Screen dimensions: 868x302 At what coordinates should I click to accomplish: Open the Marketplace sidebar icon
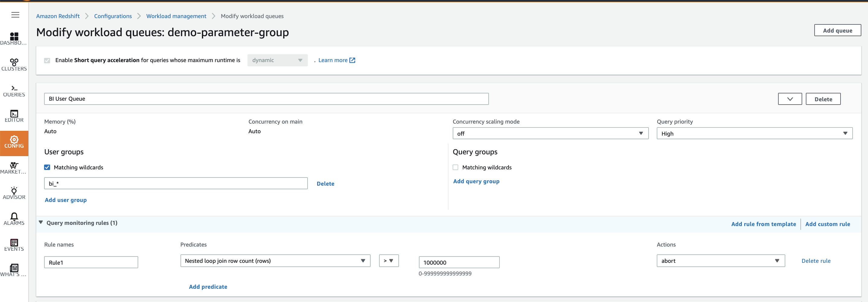pos(14,165)
